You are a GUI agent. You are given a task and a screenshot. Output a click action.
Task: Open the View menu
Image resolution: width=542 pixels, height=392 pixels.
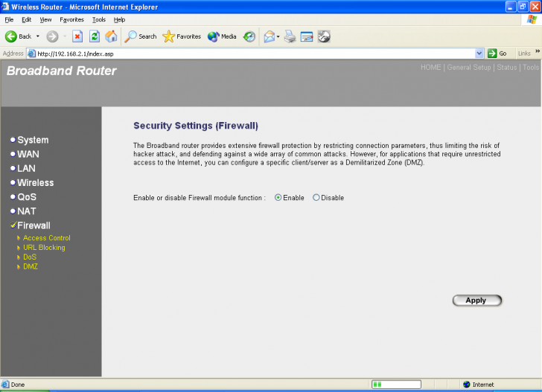tap(45, 19)
